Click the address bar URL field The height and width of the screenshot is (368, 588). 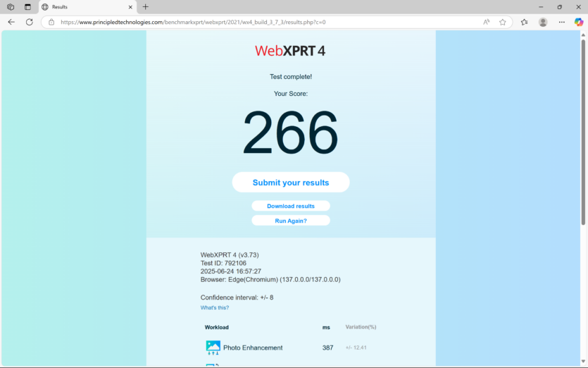coord(270,22)
